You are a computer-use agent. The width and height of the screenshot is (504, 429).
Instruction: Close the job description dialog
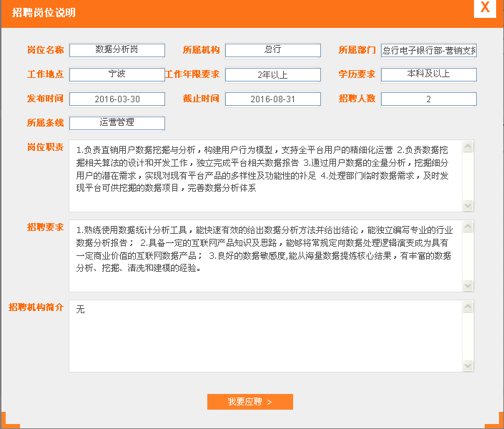pyautogui.click(x=485, y=9)
